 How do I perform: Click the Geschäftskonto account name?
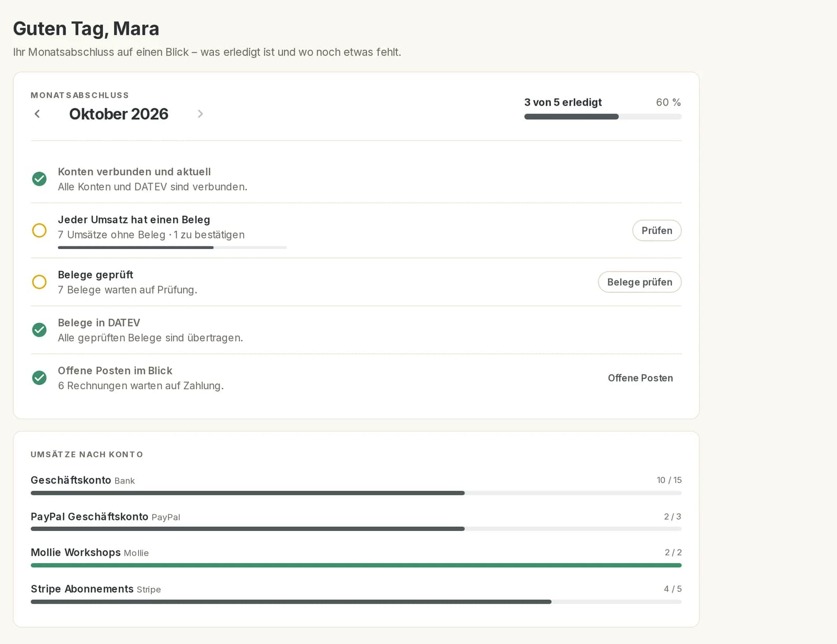(x=71, y=480)
